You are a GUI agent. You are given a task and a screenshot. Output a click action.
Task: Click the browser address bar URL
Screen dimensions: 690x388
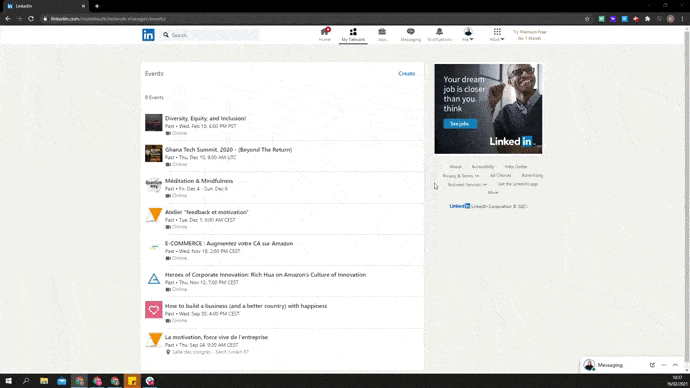coord(108,19)
